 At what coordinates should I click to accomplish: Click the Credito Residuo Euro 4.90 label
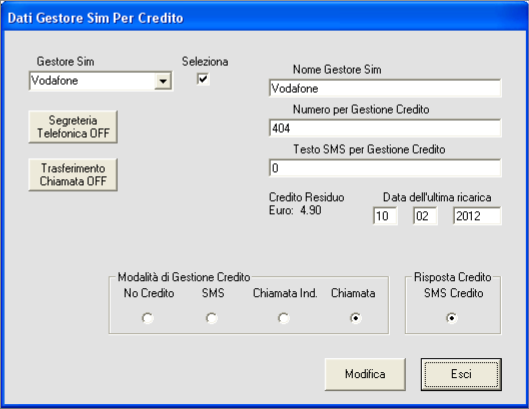click(306, 204)
